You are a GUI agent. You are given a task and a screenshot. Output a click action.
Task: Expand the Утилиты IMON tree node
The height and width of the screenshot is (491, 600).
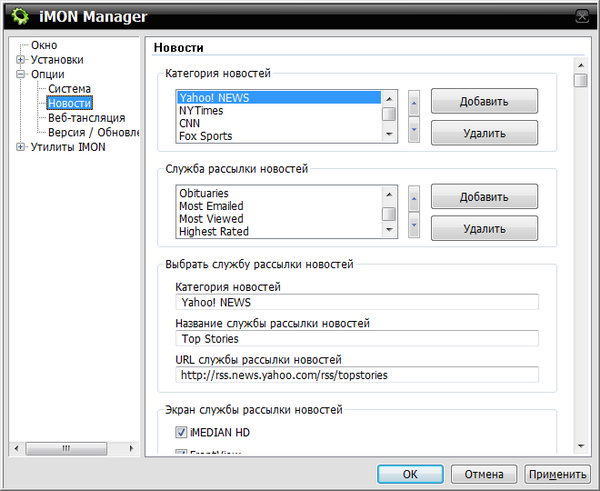click(x=20, y=147)
